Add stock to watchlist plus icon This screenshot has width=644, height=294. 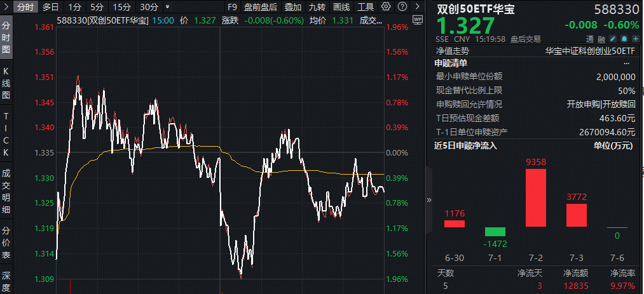(636, 39)
